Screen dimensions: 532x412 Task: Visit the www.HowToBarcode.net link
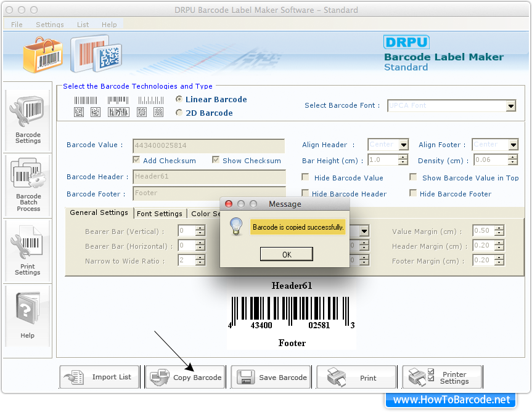[x=451, y=400]
